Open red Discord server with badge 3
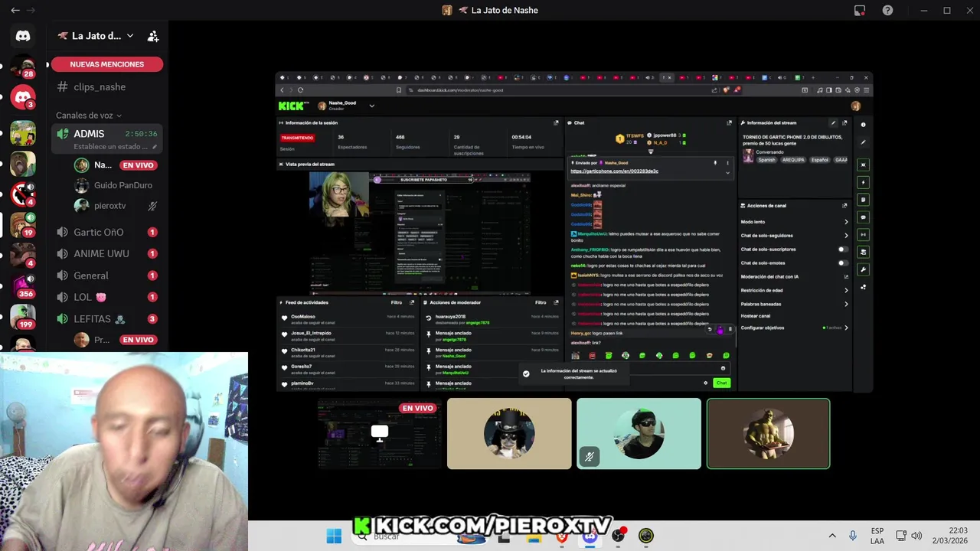 [x=23, y=97]
